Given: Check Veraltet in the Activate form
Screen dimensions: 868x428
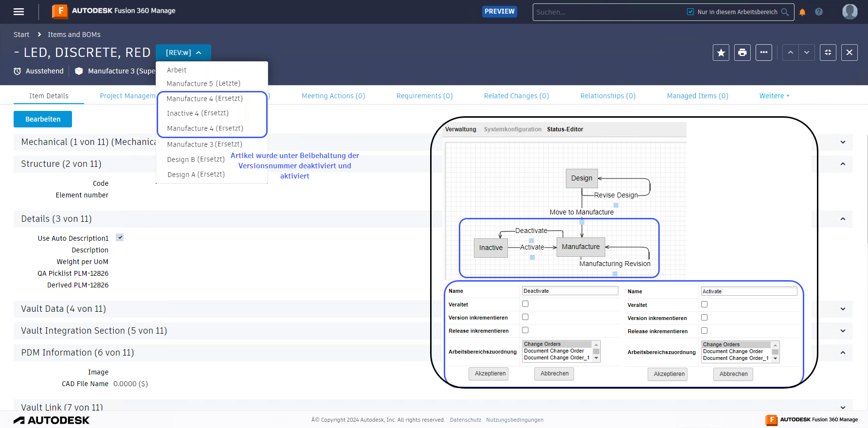Looking at the screenshot, I should (x=705, y=304).
